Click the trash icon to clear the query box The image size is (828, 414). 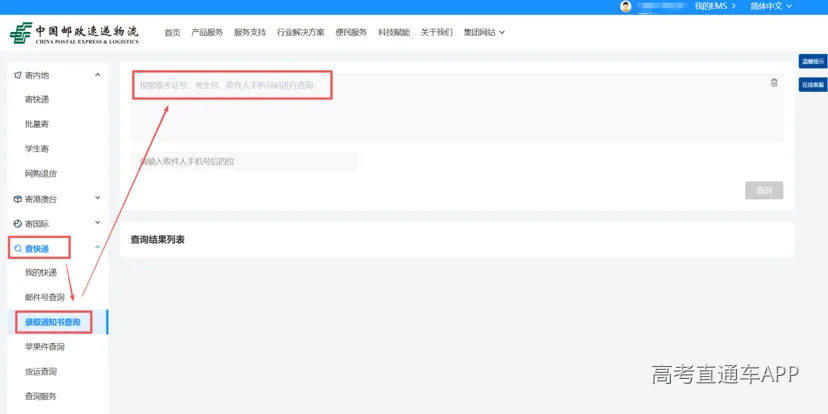point(774,82)
